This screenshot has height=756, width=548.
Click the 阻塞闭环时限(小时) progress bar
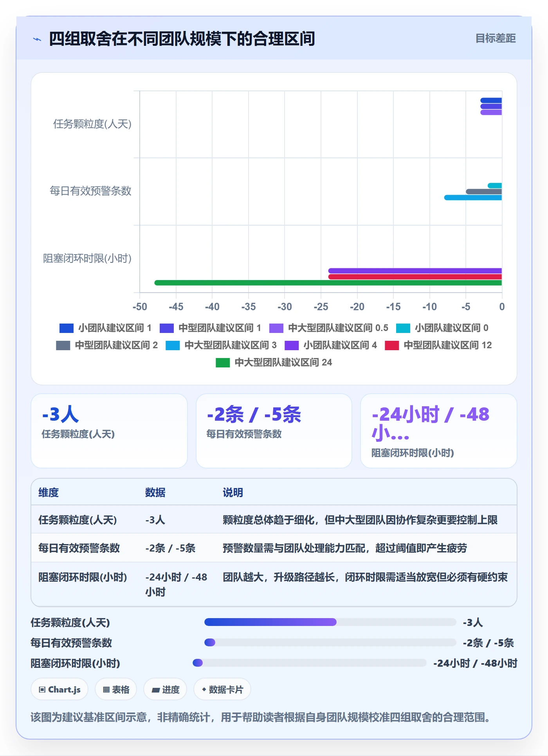click(x=310, y=663)
